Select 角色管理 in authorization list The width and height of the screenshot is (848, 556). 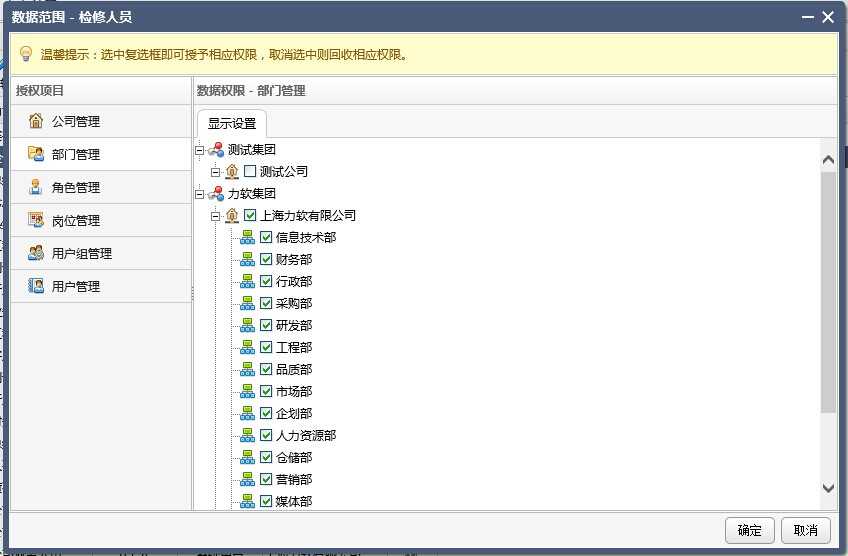click(x=101, y=187)
